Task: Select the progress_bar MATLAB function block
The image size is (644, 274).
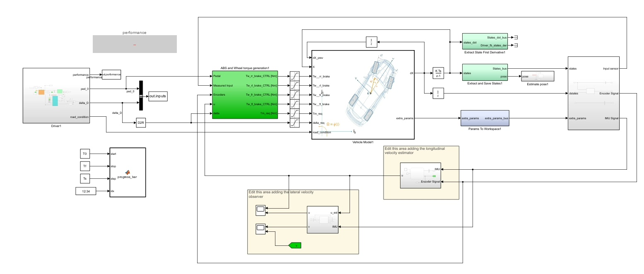Action: (128, 172)
